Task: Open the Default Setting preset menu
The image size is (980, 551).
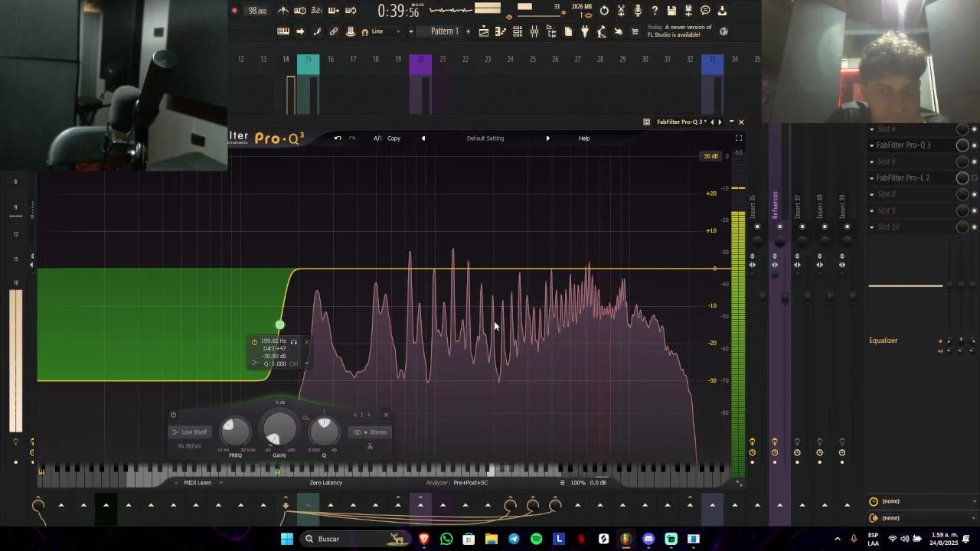Action: (485, 139)
